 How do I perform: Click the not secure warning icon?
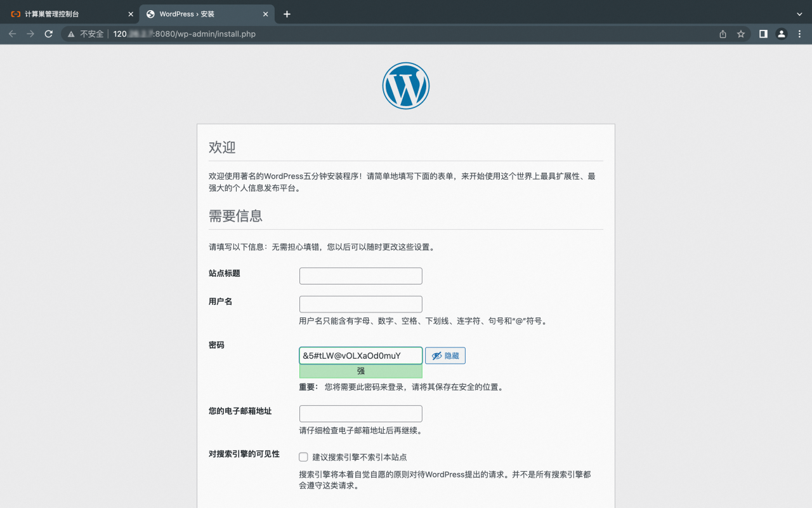(x=72, y=34)
